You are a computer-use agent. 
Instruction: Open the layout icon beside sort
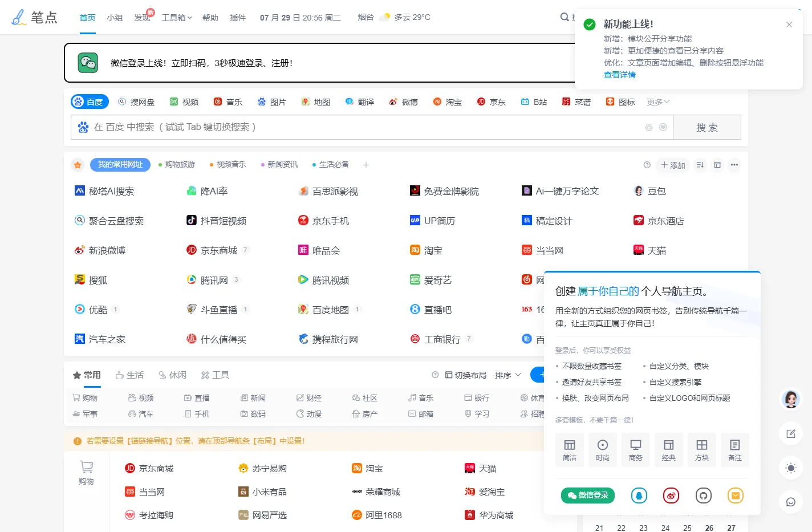pos(717,165)
